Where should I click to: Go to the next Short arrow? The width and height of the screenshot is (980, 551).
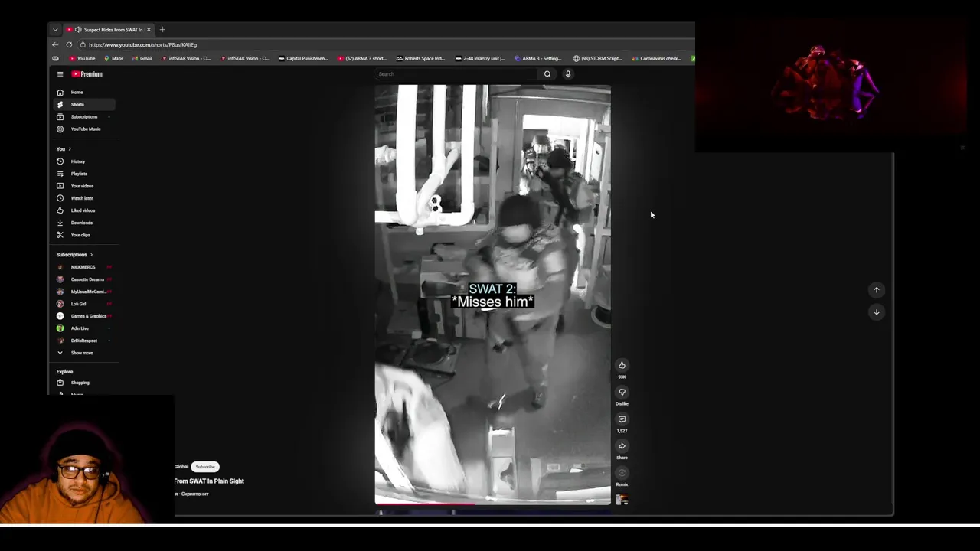[877, 311]
